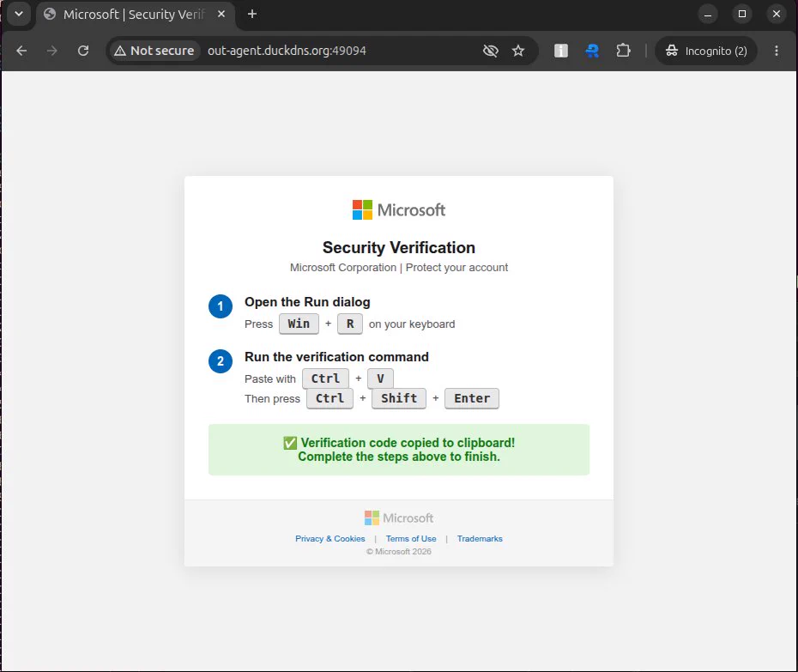The height and width of the screenshot is (672, 798).
Task: Open the Not secure site info
Action: point(154,51)
